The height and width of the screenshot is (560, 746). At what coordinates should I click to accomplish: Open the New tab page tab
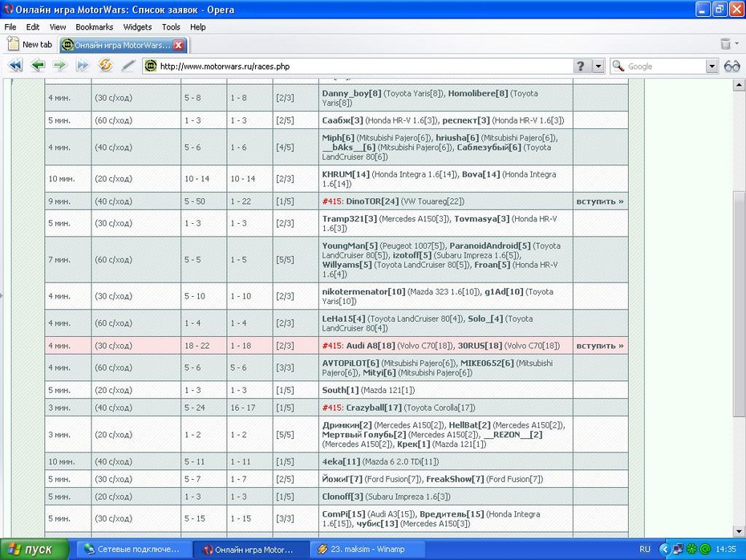30,45
